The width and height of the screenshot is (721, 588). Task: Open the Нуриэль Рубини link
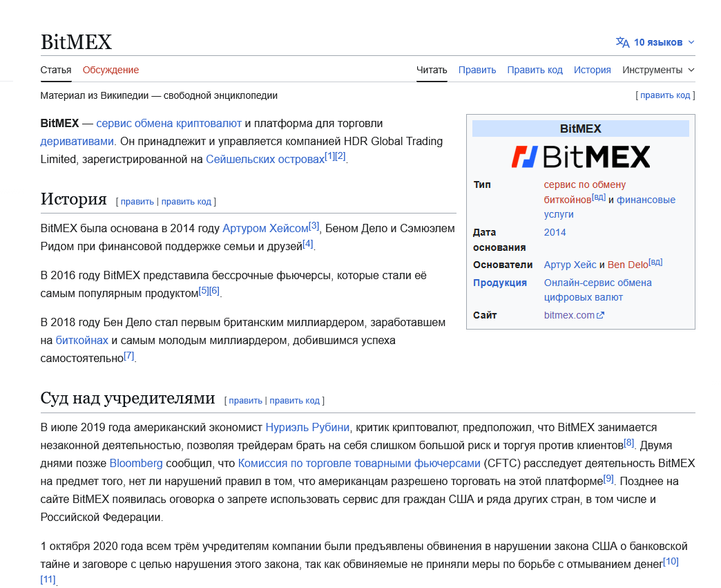click(307, 428)
